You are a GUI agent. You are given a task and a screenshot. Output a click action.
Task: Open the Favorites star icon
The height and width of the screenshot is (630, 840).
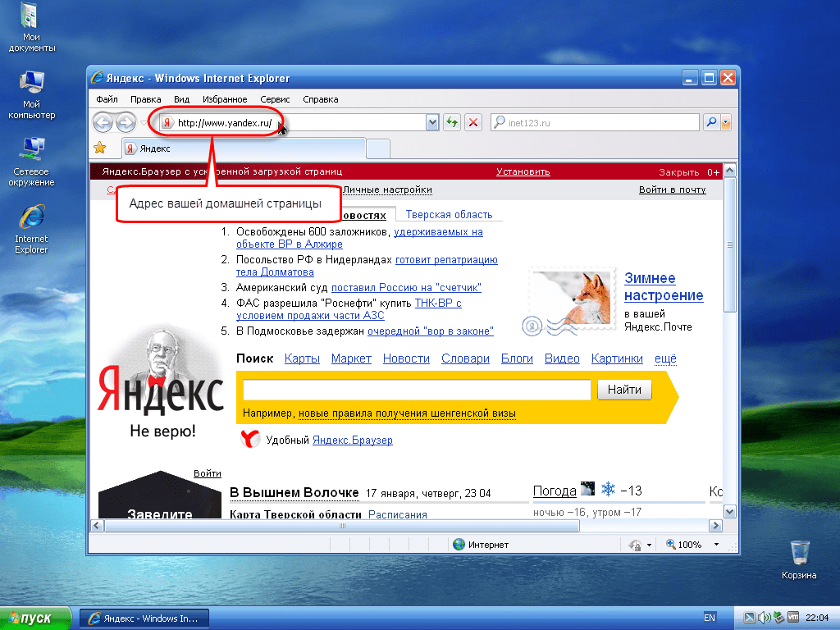(x=99, y=148)
